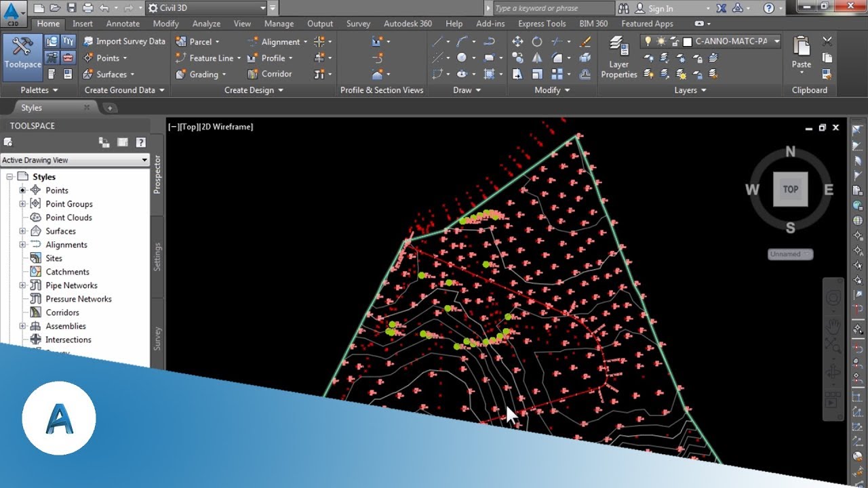Click the Corridor tool in the ribbon
This screenshot has height=488, width=868.
270,74
